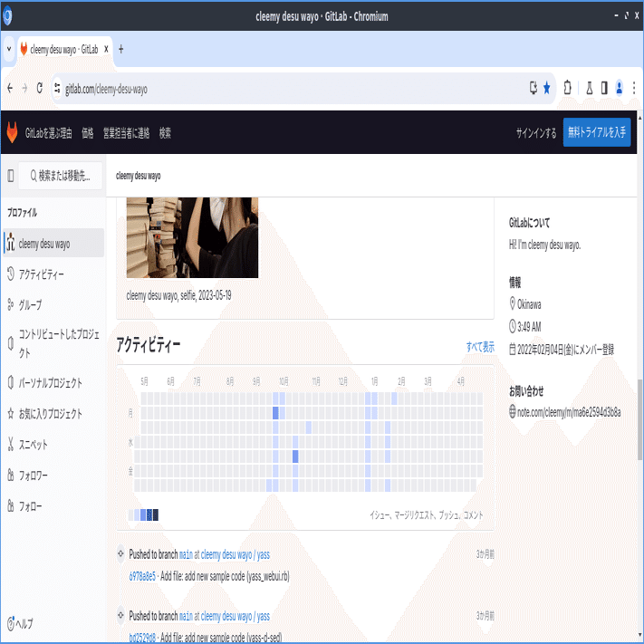Image resolution: width=644 pixels, height=644 pixels.
Task: Click the dark blue calendar cell in November
Action: tap(295, 457)
